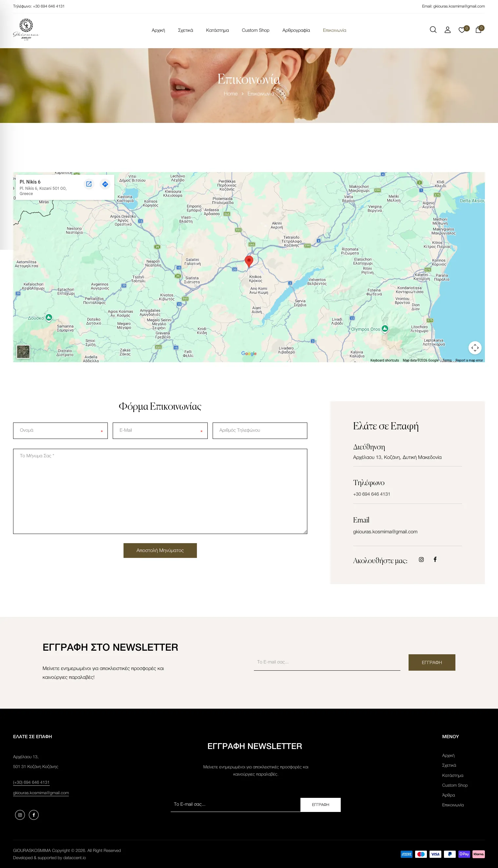Viewport: 498px width, 868px height.
Task: Open Instagram from the contact card
Action: pos(421,560)
